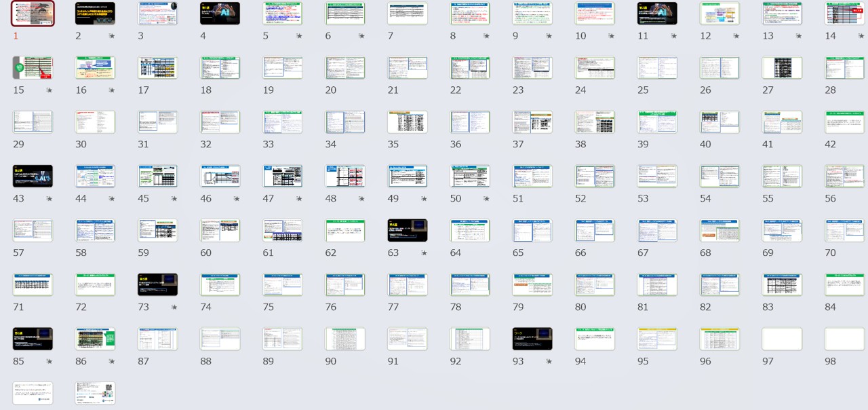Select the slide 62 thumbnail

[344, 231]
